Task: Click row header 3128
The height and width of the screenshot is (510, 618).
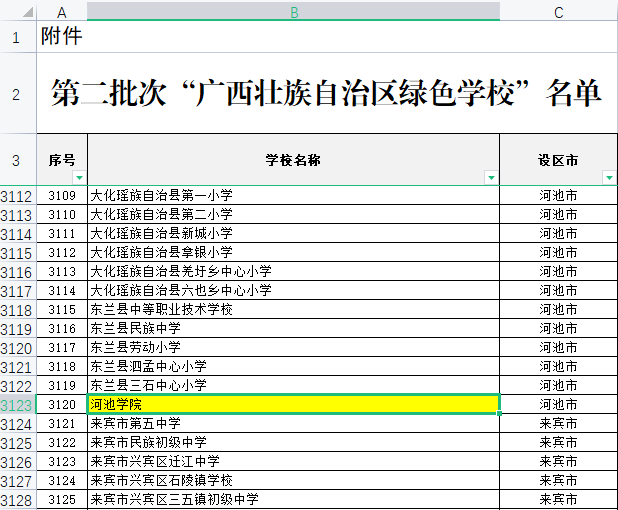Action: pyautogui.click(x=17, y=500)
